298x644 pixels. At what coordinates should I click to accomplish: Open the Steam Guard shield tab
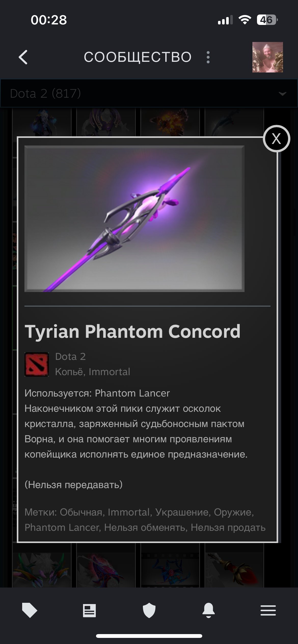(x=149, y=610)
